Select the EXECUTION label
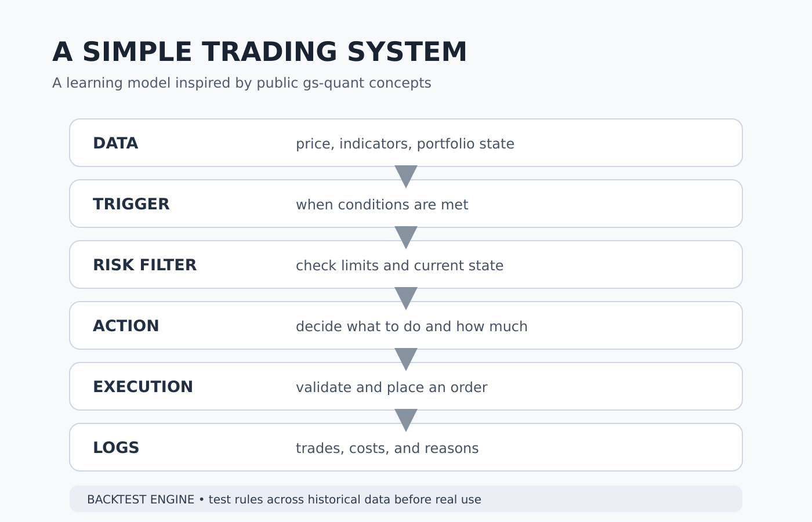Screen dimensions: 812x522 tap(143, 387)
